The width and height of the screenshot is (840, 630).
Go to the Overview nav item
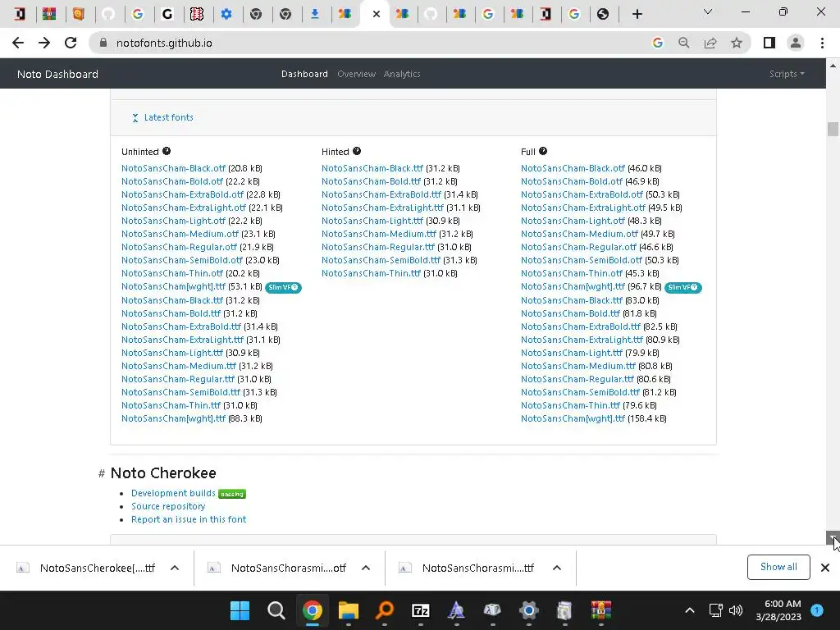click(356, 74)
